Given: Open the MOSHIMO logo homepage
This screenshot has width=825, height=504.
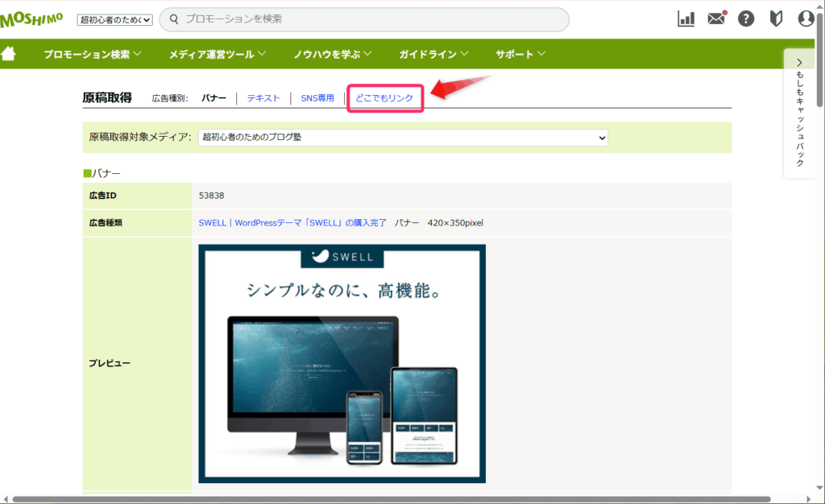Looking at the screenshot, I should coord(31,19).
